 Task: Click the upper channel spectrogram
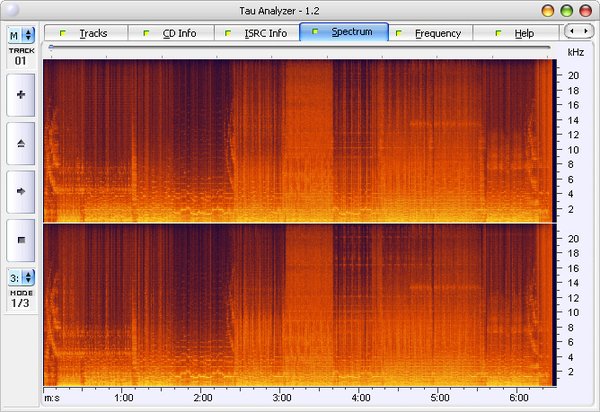pos(298,141)
